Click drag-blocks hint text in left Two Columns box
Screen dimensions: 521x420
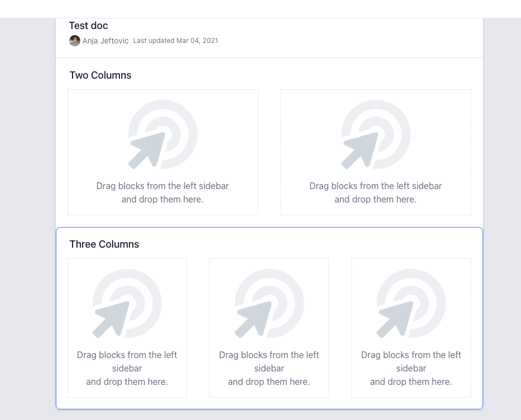[x=162, y=193]
